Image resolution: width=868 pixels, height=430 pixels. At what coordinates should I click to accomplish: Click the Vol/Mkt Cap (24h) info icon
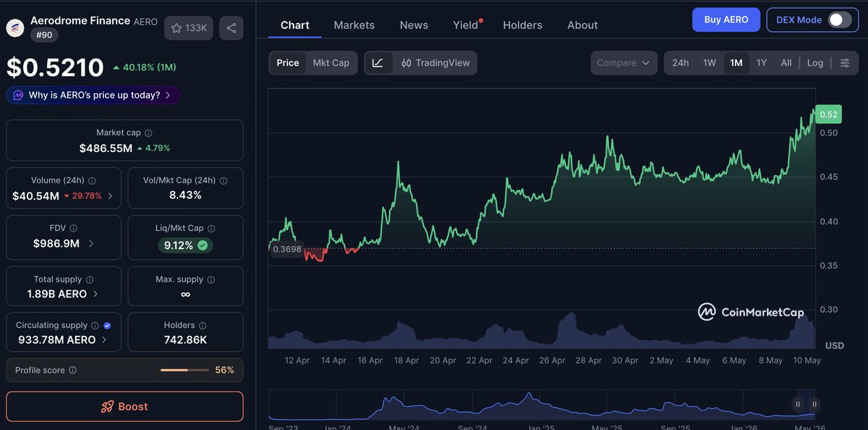point(224,181)
